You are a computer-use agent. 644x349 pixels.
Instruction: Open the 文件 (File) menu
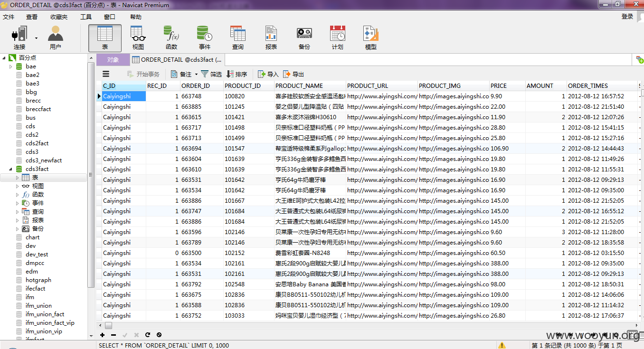9,17
